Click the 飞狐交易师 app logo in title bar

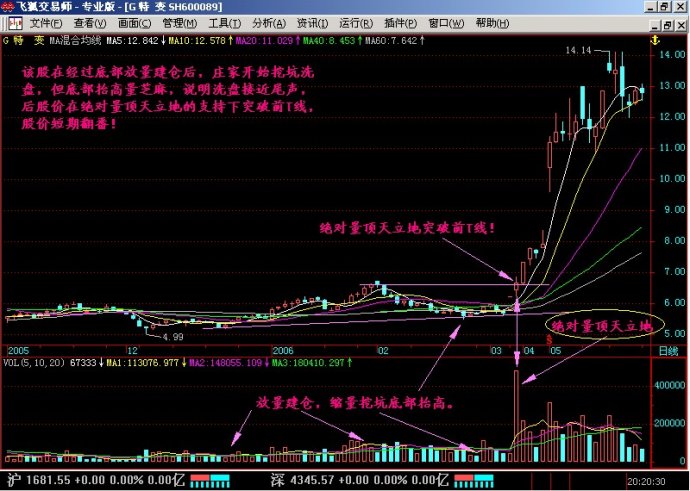(7, 7)
